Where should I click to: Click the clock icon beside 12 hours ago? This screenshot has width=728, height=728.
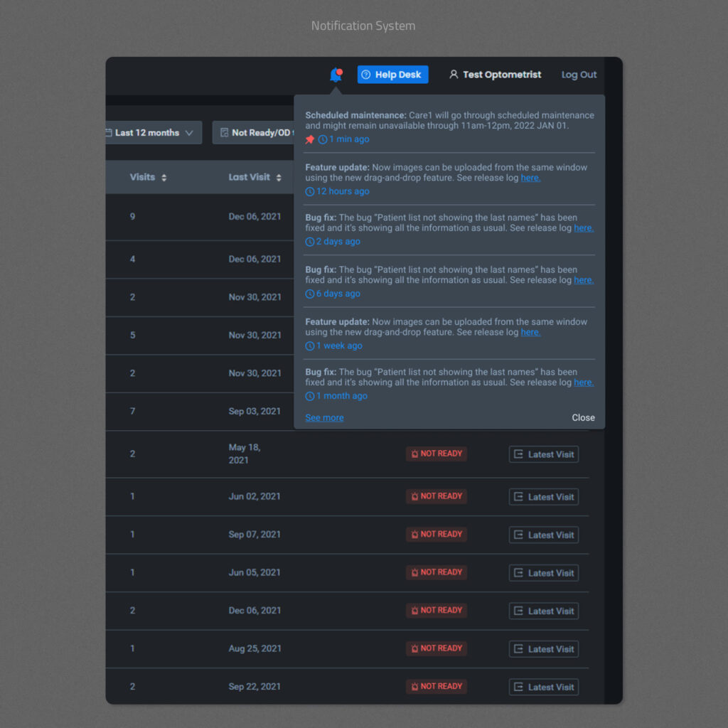[310, 192]
